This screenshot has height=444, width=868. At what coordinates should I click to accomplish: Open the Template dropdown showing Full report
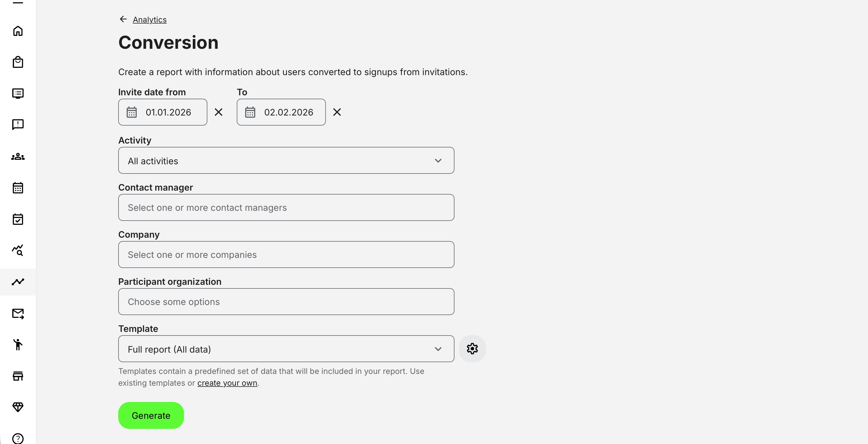(286, 349)
